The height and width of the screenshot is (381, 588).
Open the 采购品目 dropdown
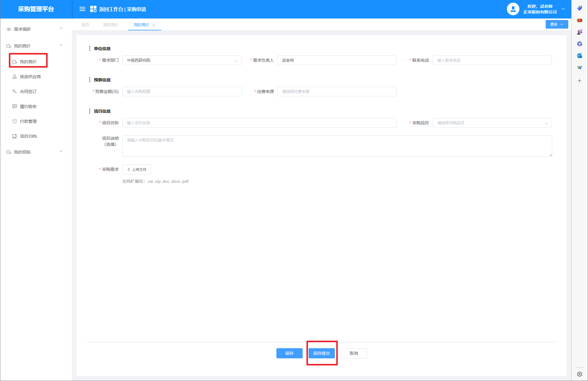pyautogui.click(x=492, y=123)
